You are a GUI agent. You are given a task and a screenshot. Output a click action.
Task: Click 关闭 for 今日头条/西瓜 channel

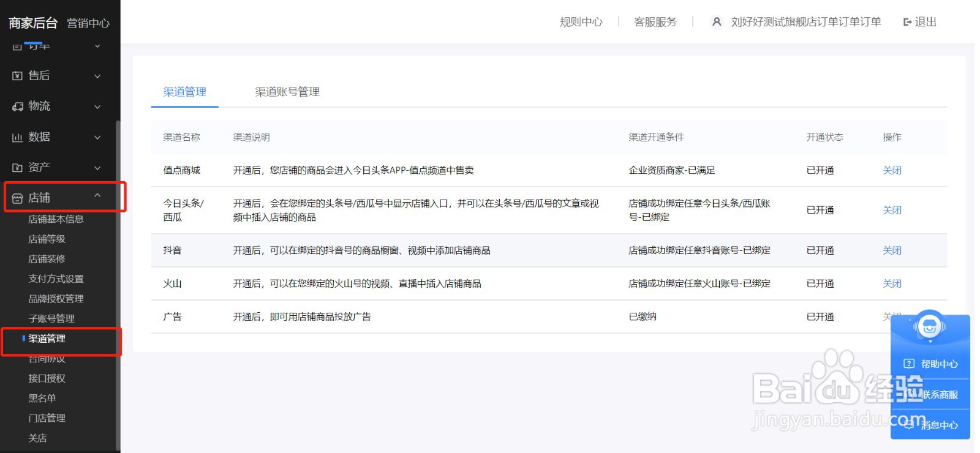(x=892, y=210)
